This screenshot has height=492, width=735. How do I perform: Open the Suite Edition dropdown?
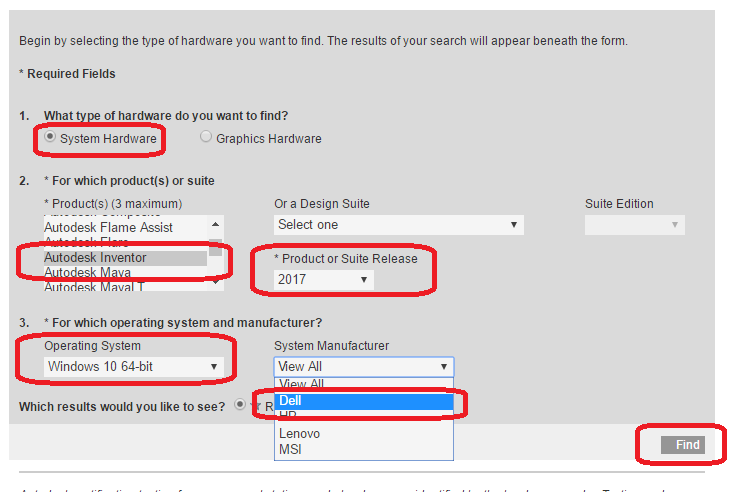pos(635,225)
